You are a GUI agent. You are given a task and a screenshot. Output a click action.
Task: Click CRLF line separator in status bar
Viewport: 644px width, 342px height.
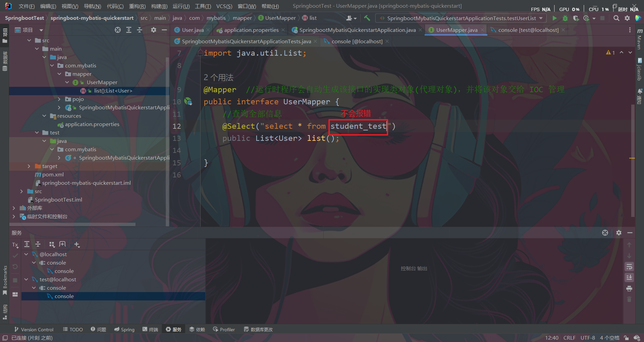click(x=569, y=338)
